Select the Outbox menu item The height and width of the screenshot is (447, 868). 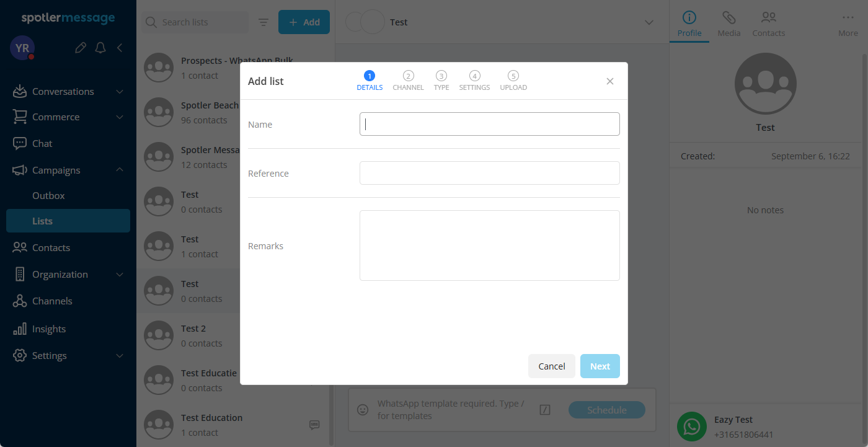click(x=48, y=195)
